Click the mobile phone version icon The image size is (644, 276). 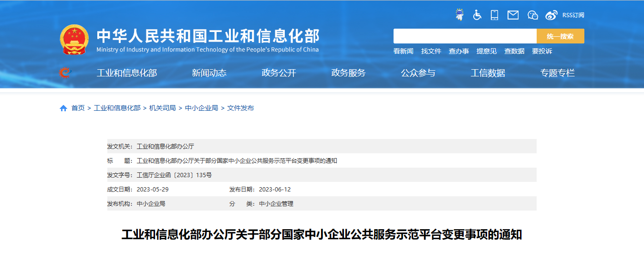point(494,15)
